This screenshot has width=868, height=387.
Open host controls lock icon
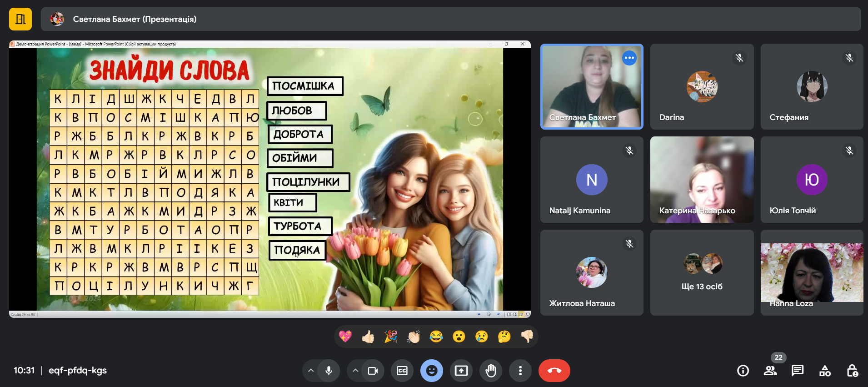852,371
